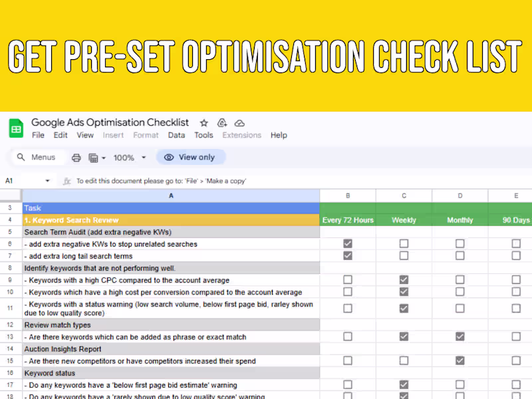Open the File menu
The width and height of the screenshot is (532, 399).
click(x=38, y=135)
